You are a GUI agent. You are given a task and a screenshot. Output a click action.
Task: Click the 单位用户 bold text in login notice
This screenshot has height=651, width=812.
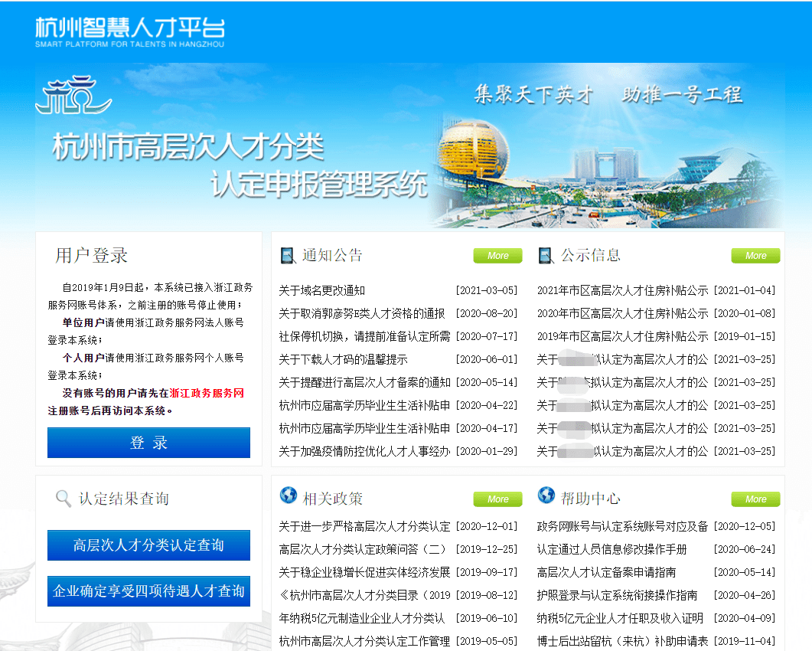(83, 323)
